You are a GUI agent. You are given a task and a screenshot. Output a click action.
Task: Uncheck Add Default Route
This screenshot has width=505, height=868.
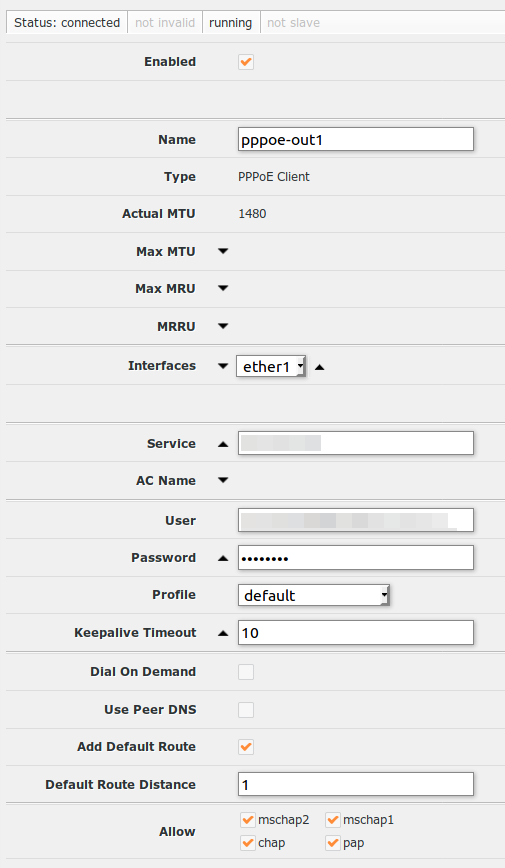tap(246, 747)
